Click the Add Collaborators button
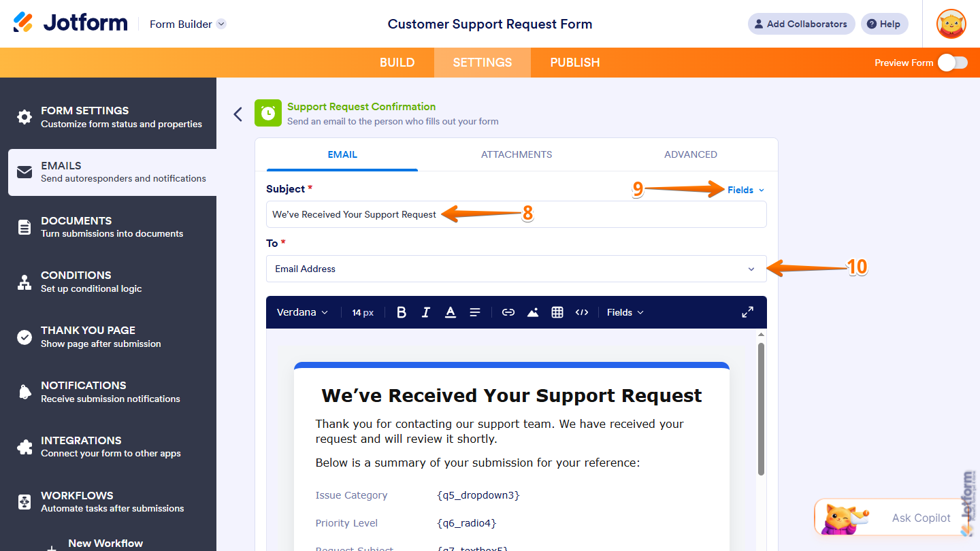This screenshot has width=980, height=551. pyautogui.click(x=802, y=24)
